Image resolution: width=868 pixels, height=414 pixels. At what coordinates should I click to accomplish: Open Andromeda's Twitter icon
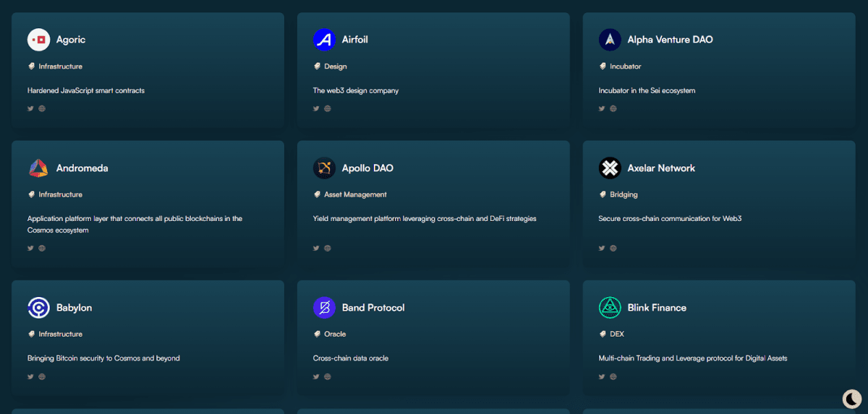[x=30, y=249]
